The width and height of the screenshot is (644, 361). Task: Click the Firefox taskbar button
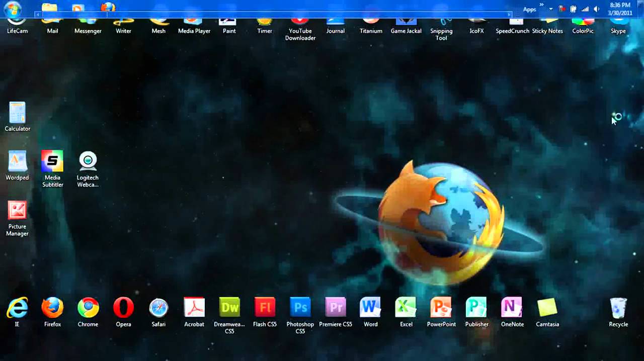[x=108, y=7]
